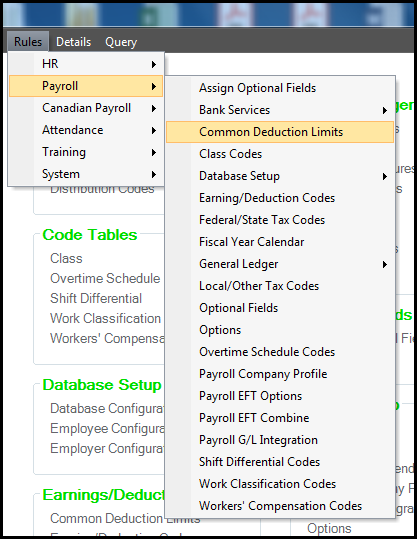This screenshot has height=539, width=417.
Task: Open Workers' Compensation Codes menu entry
Action: tap(280, 506)
